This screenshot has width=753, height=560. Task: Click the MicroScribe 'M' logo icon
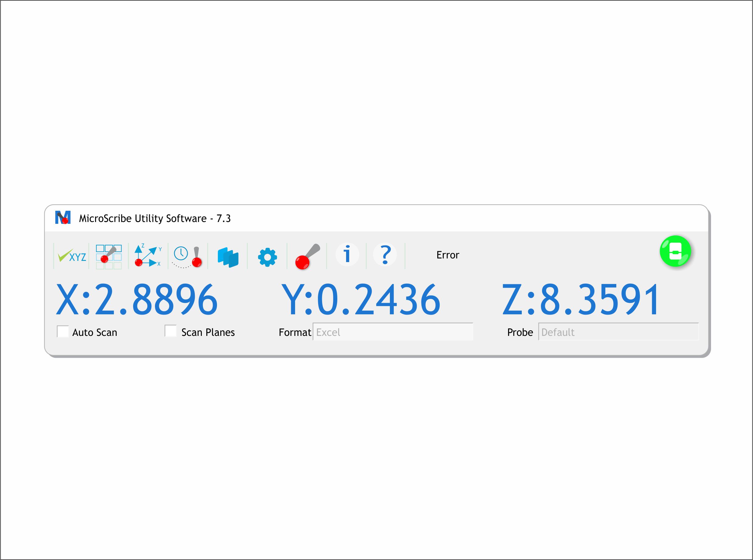[x=63, y=217]
